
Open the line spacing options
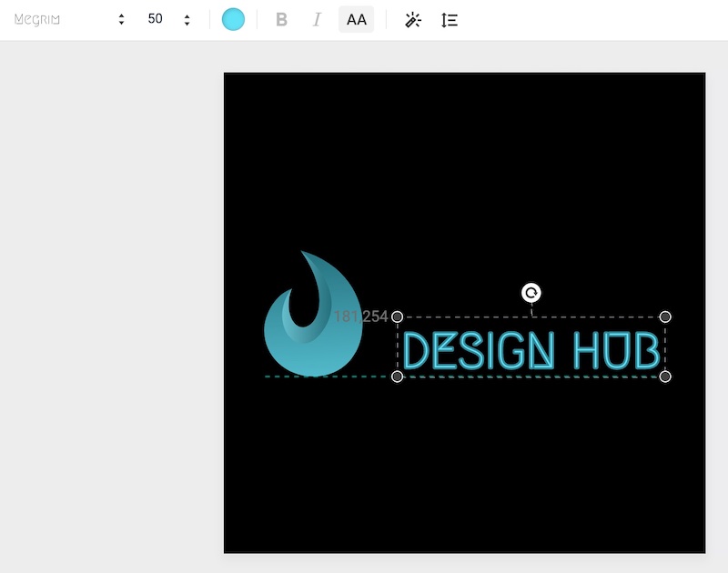tap(449, 20)
